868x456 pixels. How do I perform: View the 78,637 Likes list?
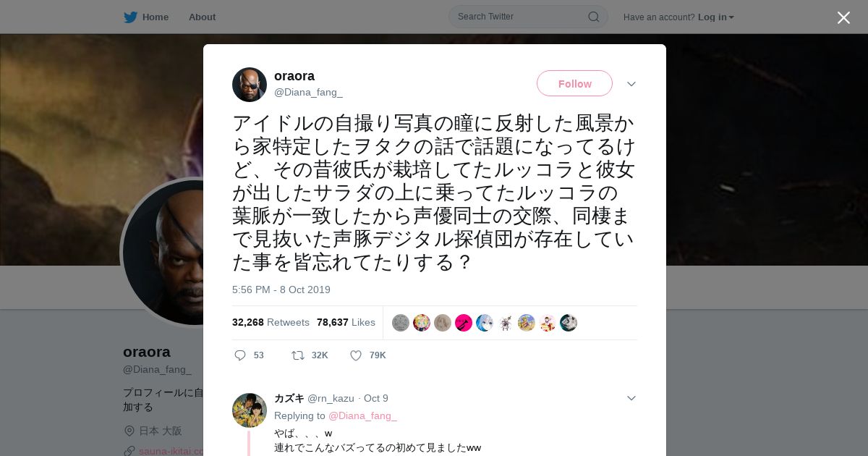[346, 322]
